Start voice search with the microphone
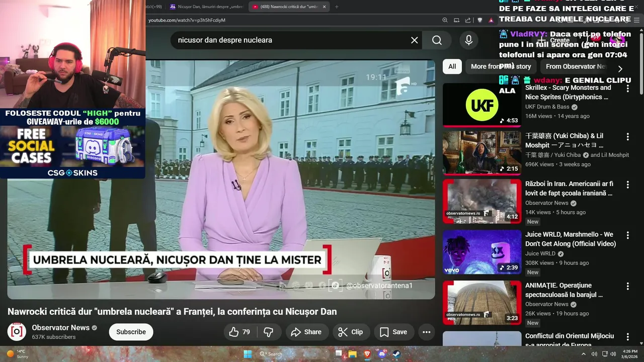Image resolution: width=644 pixels, height=362 pixels. point(468,40)
